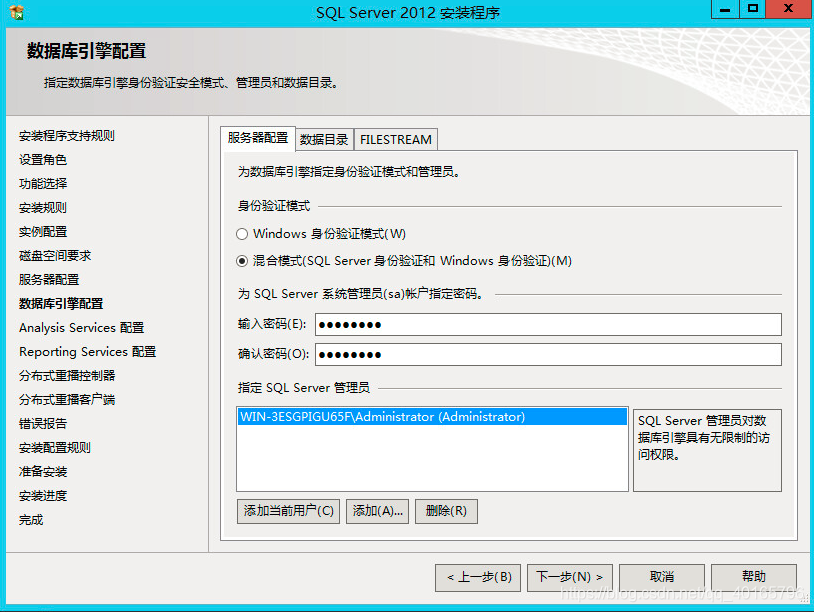Open the FILESTREAM tab
The width and height of the screenshot is (814, 612).
click(x=396, y=140)
